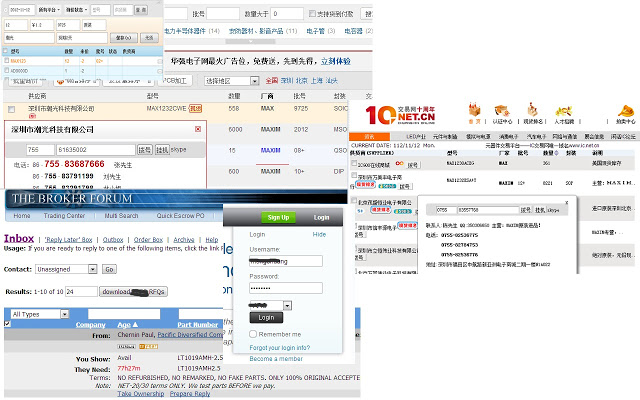Click the Username input field
This screenshot has height=400, width=640.
tap(286, 261)
